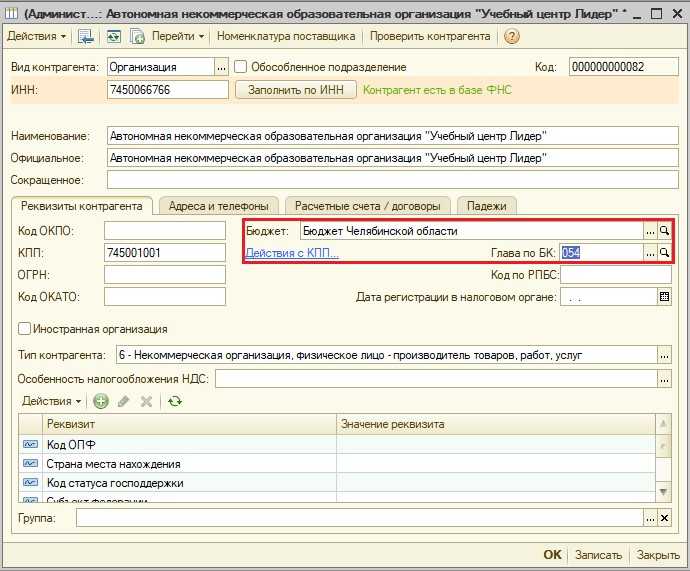690x571 pixels.
Task: Click the Наименование field
Action: 393,136
